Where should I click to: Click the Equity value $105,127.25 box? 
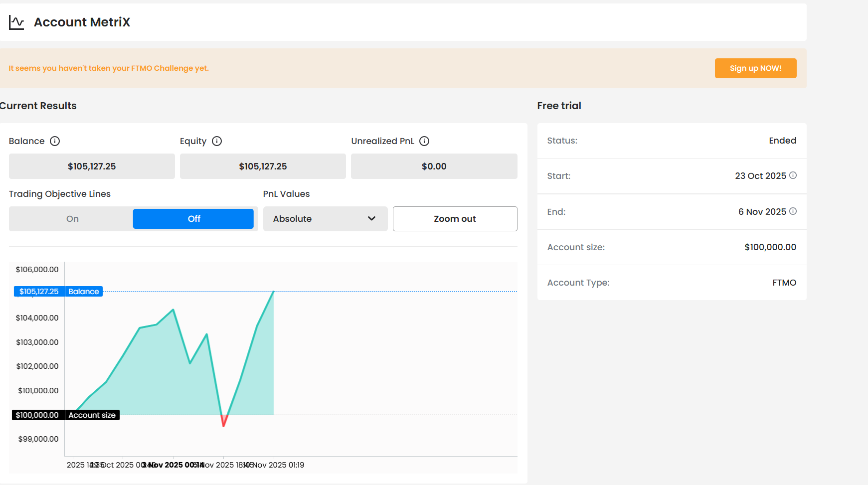[x=263, y=166]
